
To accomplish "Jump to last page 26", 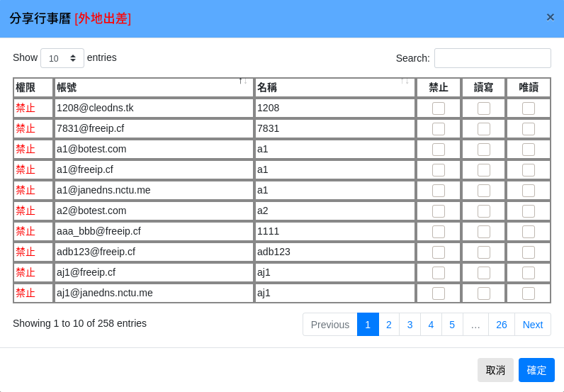I will (502, 325).
